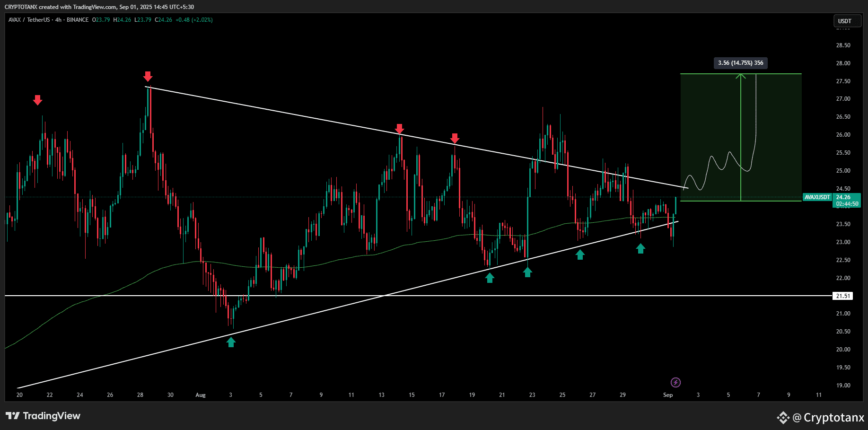
Task: Click the date 20 on the time axis
Action: coord(19,395)
